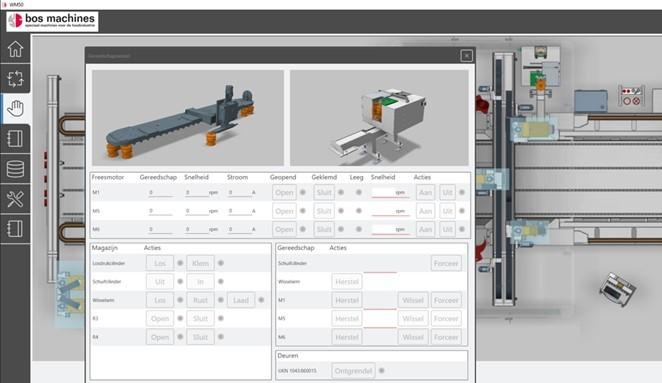Click Los in the Magazijn Losdrukcilinder row
This screenshot has width=662, height=383.
point(160,263)
